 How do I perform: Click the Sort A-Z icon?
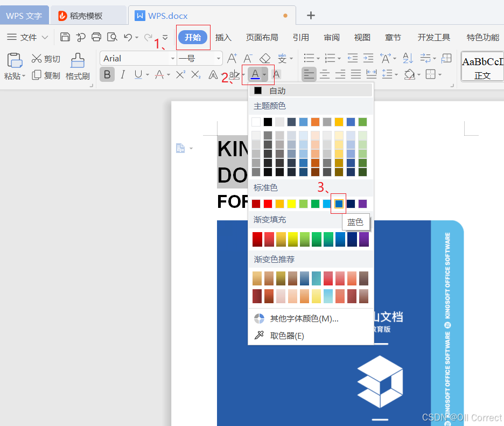(x=408, y=58)
